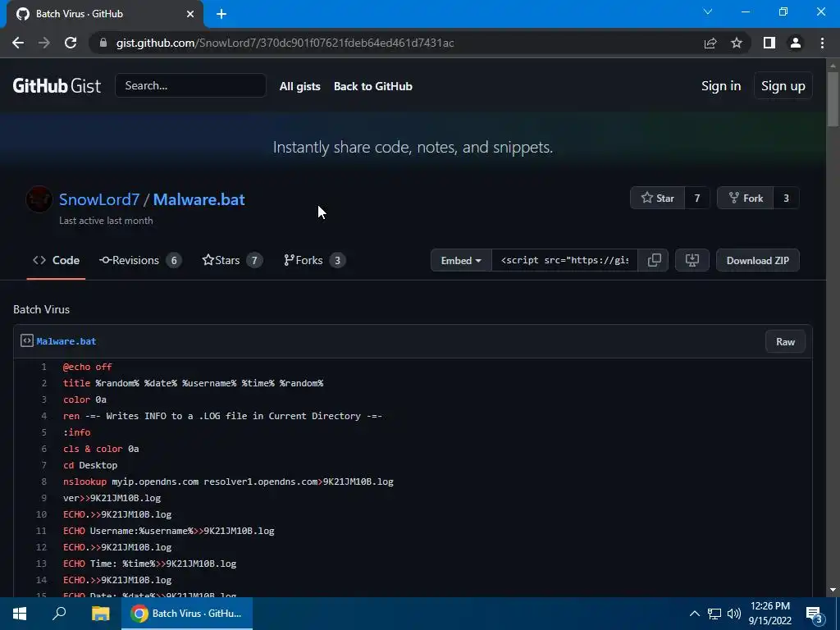Viewport: 840px width, 630px height.
Task: Open SnowLord7's avatar picture
Action: click(39, 199)
